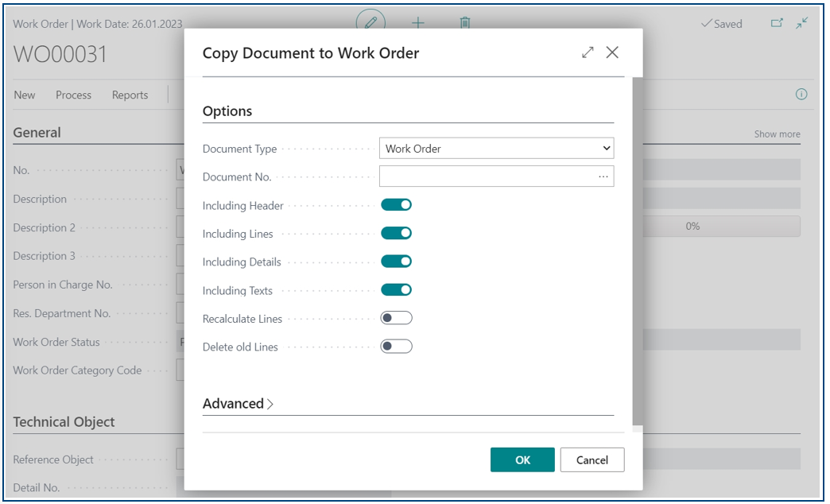This screenshot has width=830, height=504.
Task: Click the pencil edit icon at top
Action: pos(370,23)
